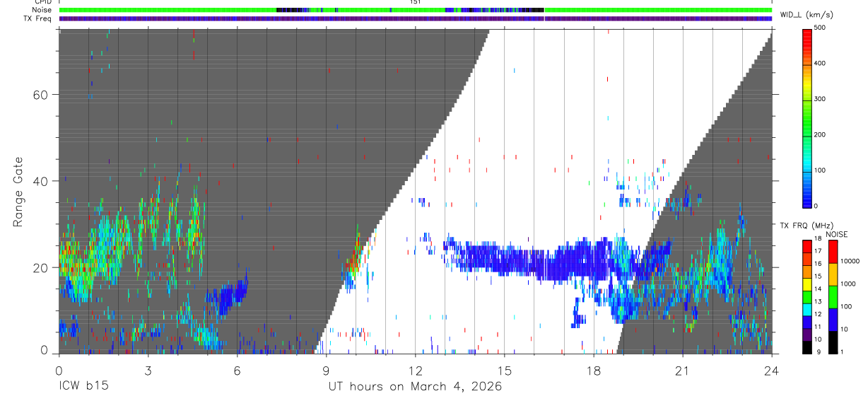The width and height of the screenshot is (868, 401).
Task: Click the 0 tick on the WID⊥ width scale
Action: tap(816, 206)
